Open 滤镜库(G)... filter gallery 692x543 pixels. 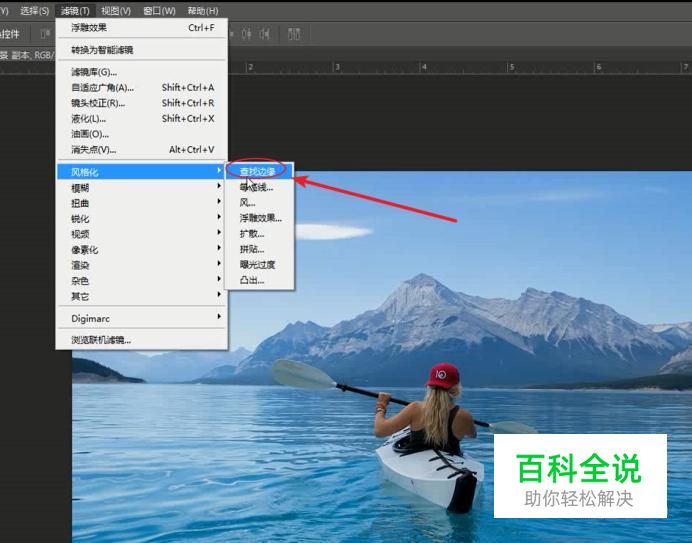142,72
